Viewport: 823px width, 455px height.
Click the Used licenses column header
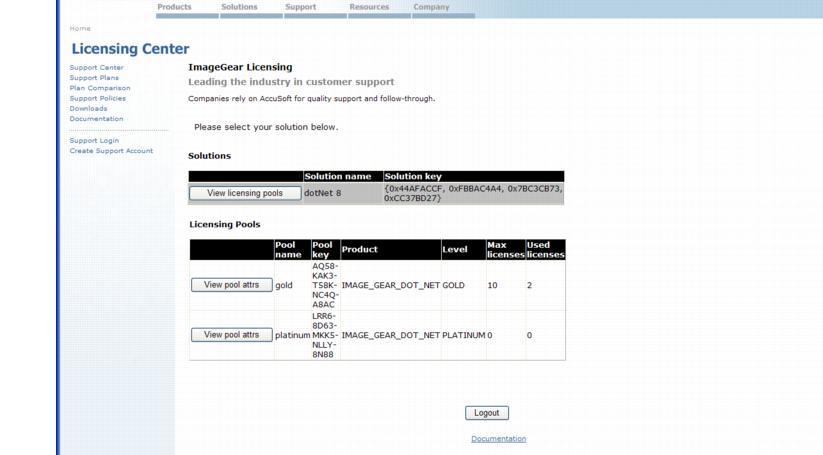545,250
